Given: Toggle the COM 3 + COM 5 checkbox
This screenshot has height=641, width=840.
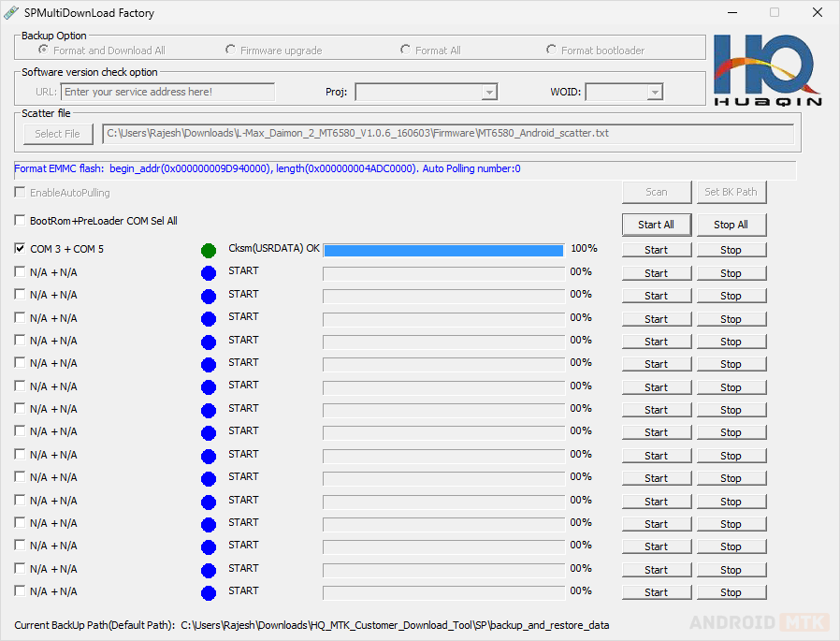Looking at the screenshot, I should (x=21, y=249).
